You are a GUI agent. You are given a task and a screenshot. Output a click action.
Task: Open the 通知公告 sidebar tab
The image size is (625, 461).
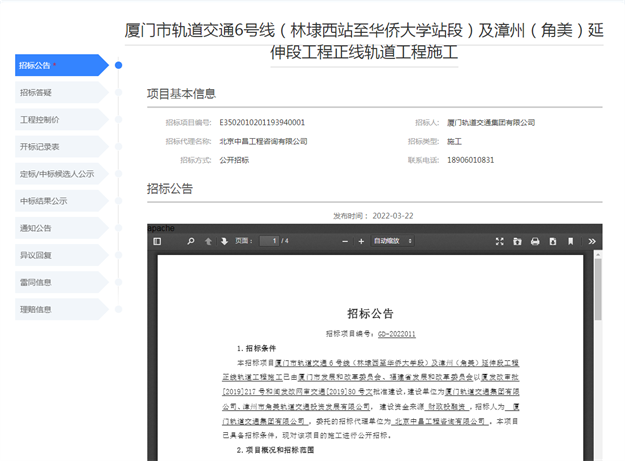pos(61,228)
